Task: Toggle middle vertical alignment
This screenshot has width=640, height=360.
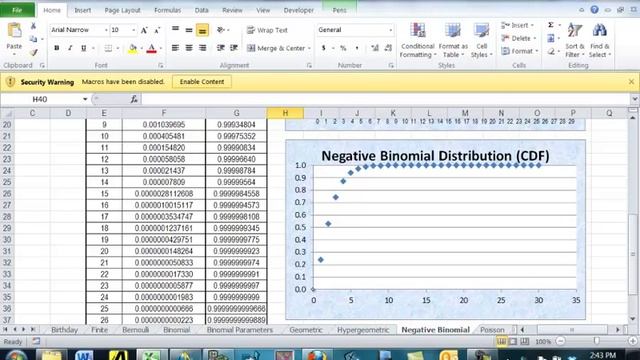Action: click(x=189, y=30)
